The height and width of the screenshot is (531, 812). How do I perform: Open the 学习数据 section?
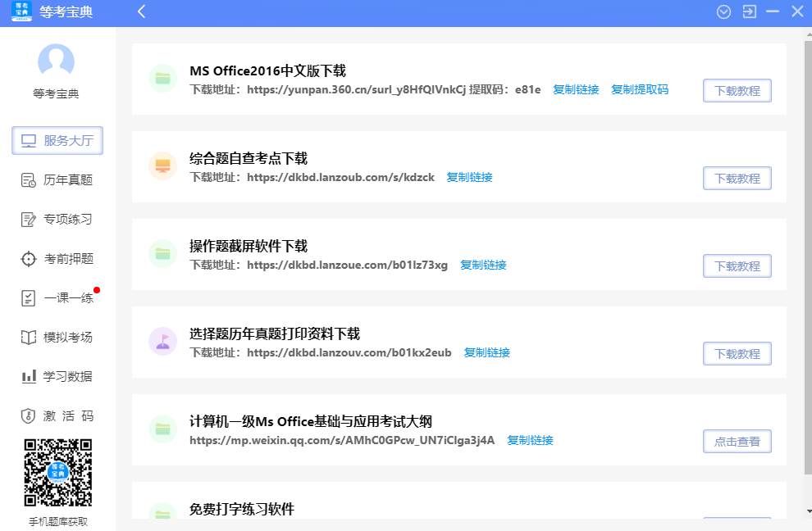(57, 376)
